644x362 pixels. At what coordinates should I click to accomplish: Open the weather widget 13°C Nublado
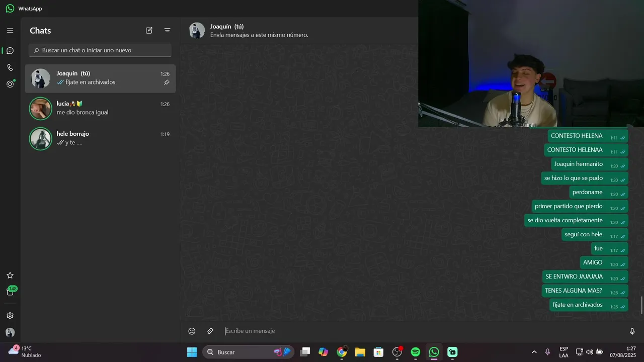25,351
